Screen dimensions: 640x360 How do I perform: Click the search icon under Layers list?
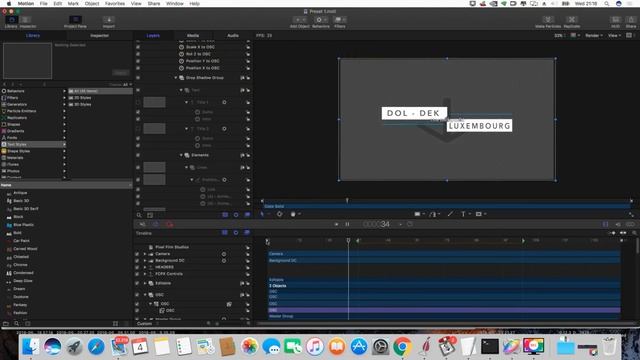(x=139, y=215)
